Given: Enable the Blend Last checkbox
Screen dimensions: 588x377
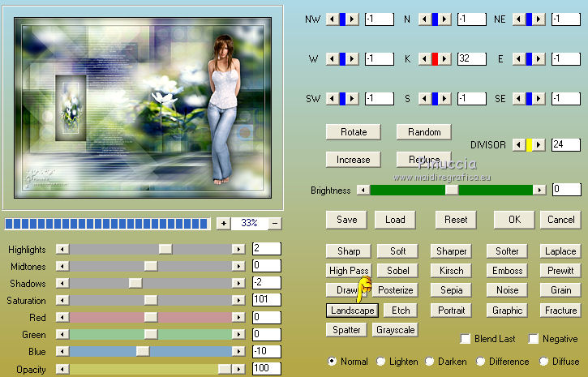Looking at the screenshot, I should click(x=466, y=339).
